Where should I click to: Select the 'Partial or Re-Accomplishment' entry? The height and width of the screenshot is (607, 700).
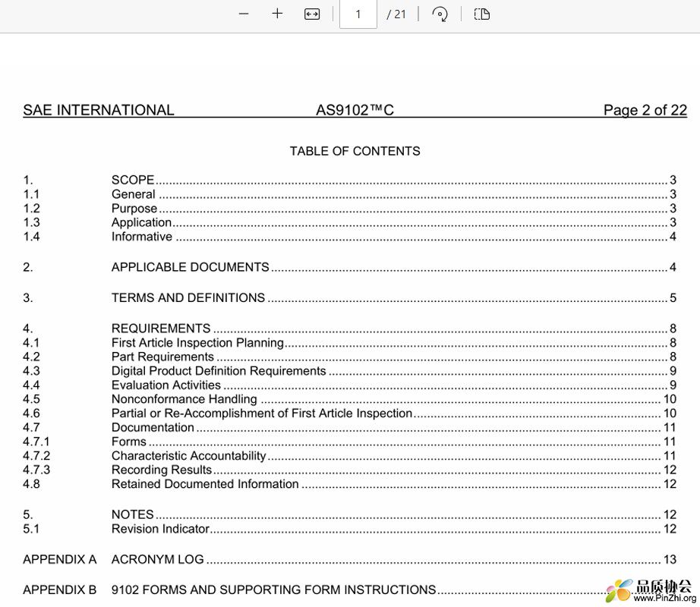(349, 413)
